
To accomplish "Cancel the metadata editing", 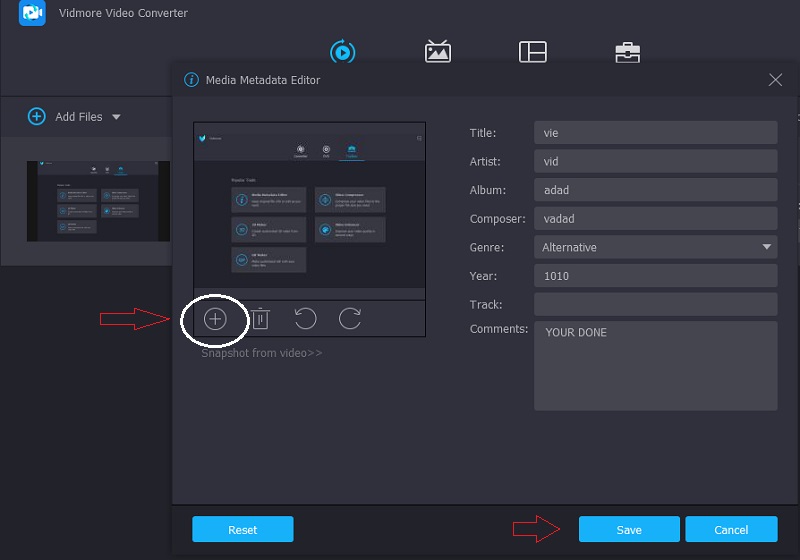I will pos(731,530).
